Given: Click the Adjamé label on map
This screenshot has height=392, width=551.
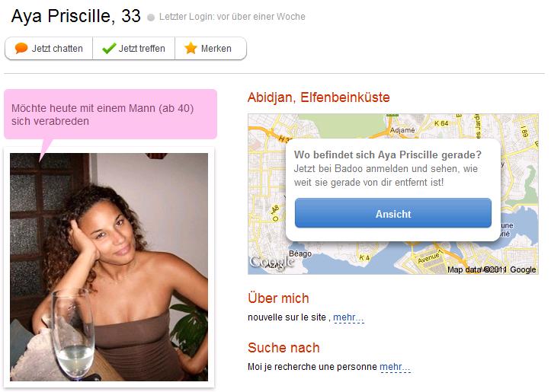Looking at the screenshot, I should [x=402, y=130].
